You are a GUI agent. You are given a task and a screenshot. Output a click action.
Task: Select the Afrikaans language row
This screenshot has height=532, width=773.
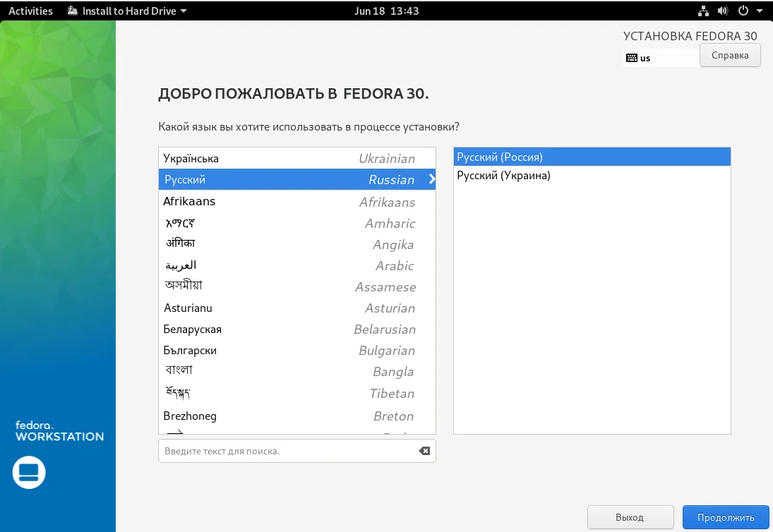(x=296, y=202)
